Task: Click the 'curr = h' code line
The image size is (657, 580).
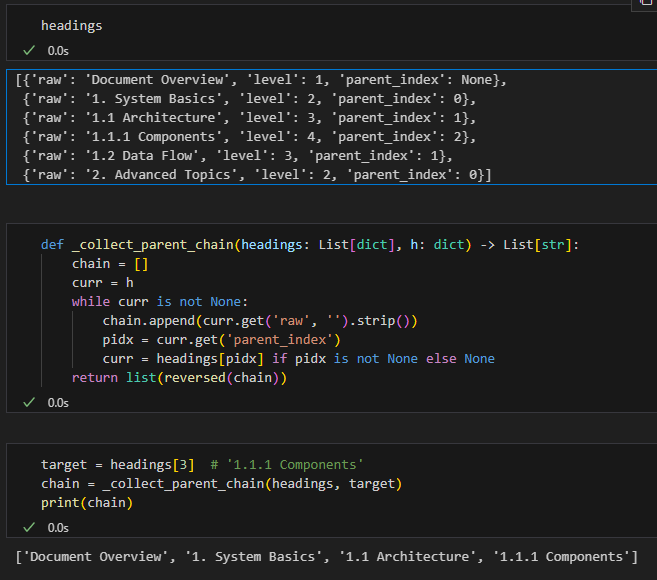Action: 103,283
